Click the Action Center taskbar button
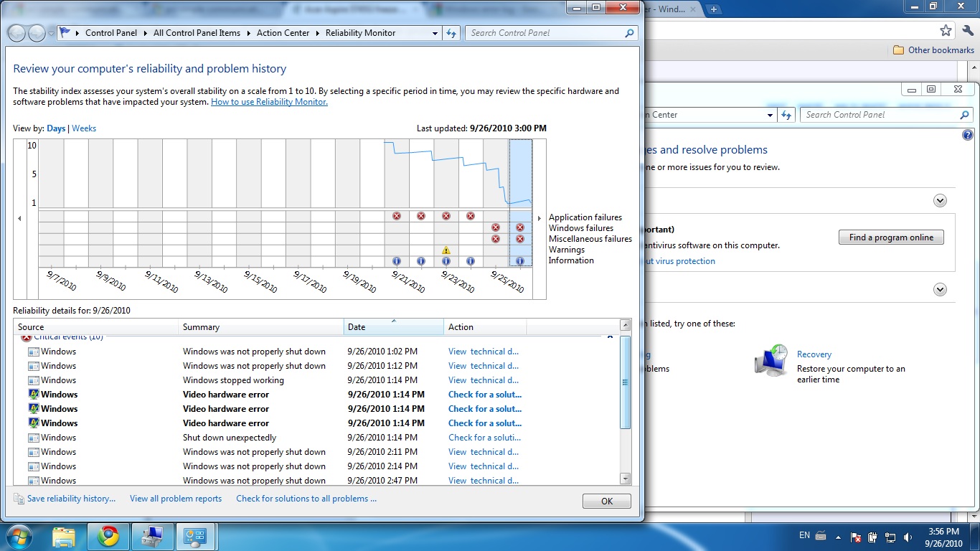Viewport: 980px width, 551px height. pos(196,537)
